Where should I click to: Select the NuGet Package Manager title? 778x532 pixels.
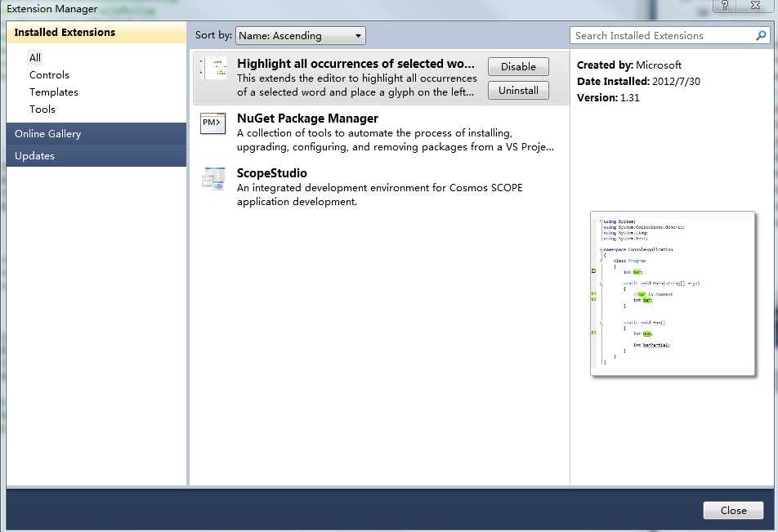tap(307, 118)
